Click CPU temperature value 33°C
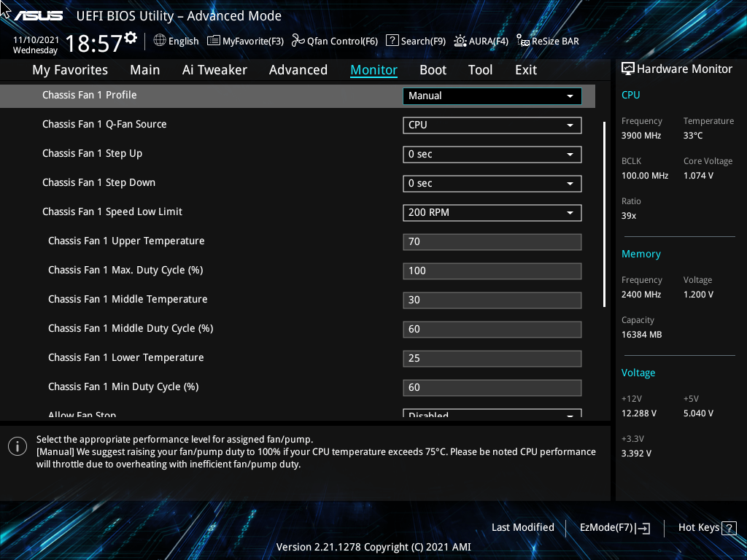This screenshot has height=560, width=747. click(693, 135)
